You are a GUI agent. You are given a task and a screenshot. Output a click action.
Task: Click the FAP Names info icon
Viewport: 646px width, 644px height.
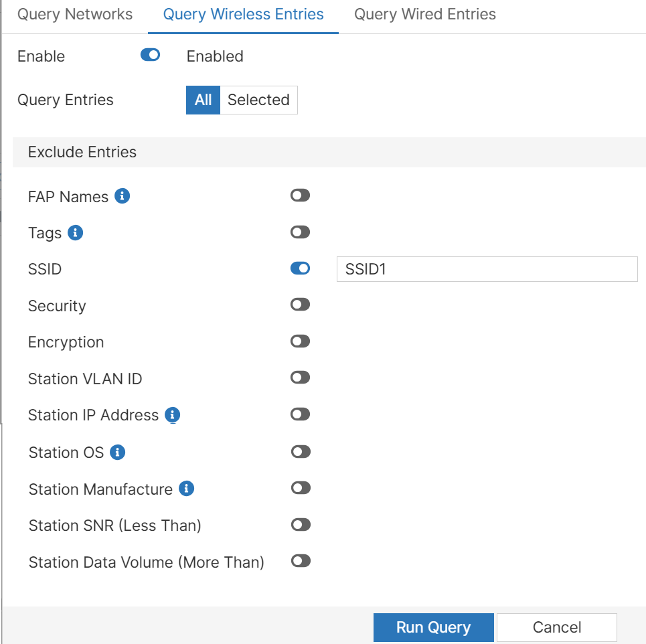tap(122, 196)
